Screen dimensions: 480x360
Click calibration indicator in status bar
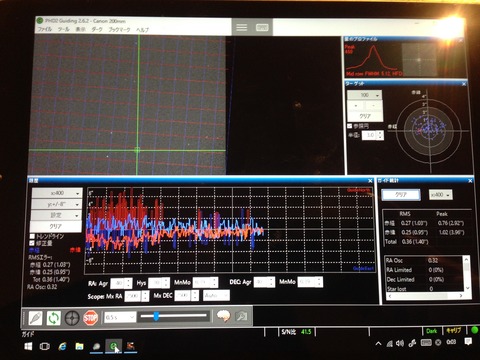(x=453, y=331)
